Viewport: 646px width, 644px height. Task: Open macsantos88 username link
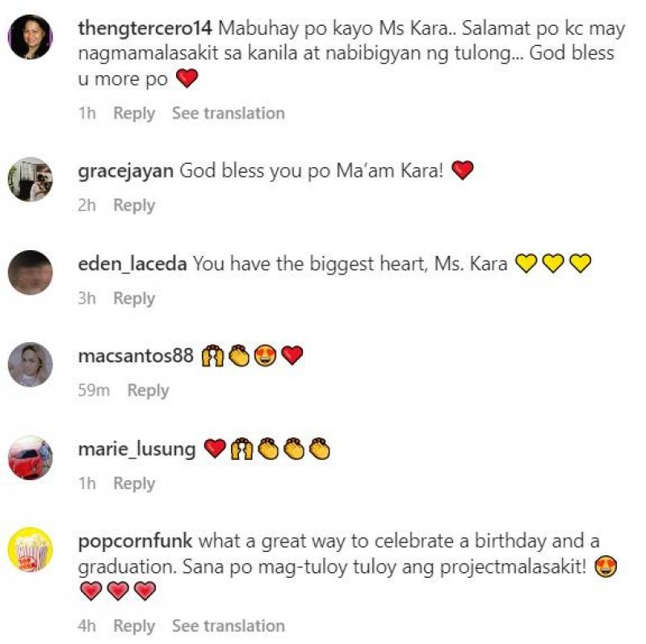pos(136,356)
